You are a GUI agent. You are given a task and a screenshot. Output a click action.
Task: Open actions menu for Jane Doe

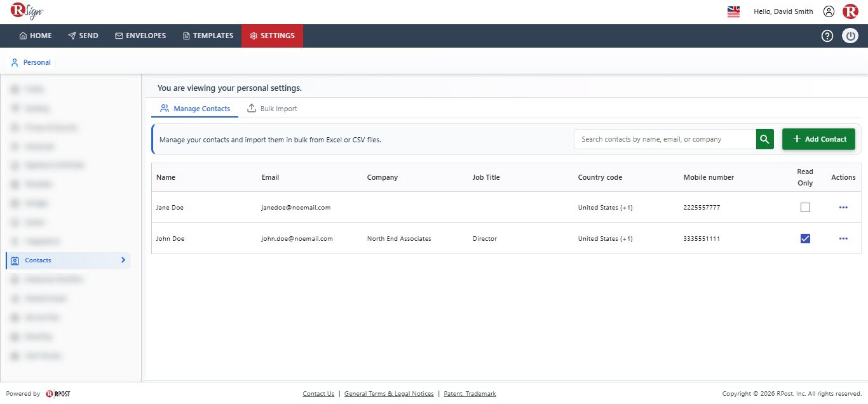(843, 208)
